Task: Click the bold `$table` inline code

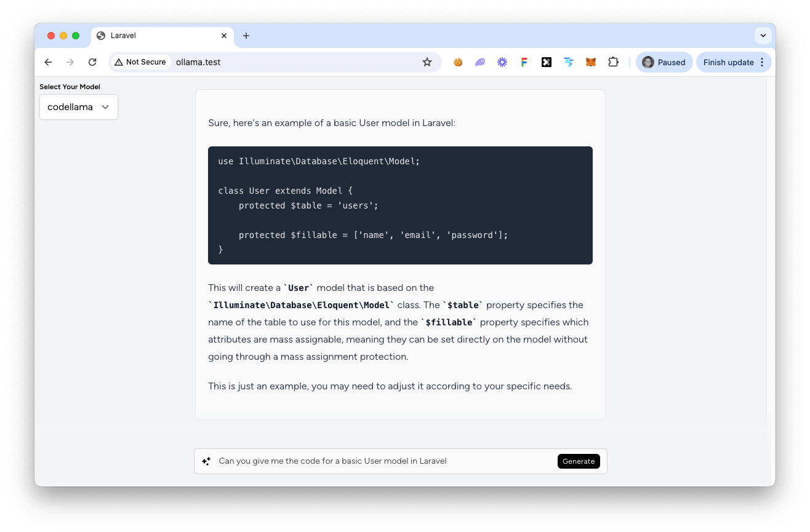Action: pos(463,305)
